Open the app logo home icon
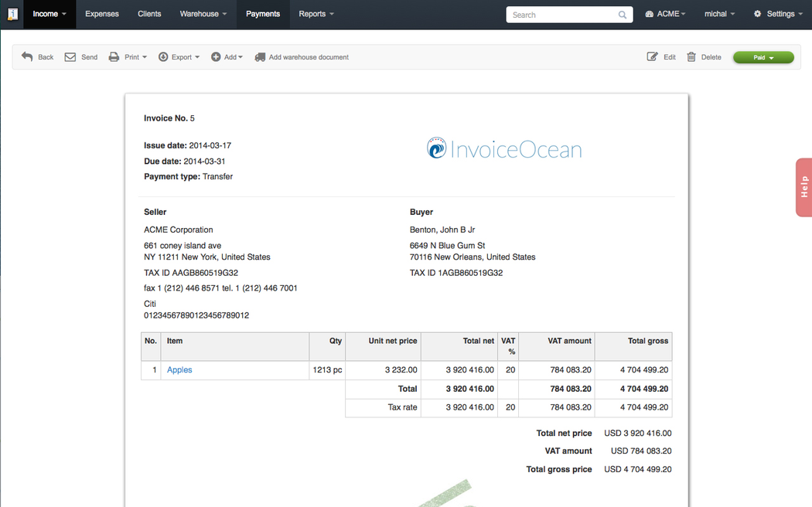This screenshot has height=507, width=812. pyautogui.click(x=12, y=14)
